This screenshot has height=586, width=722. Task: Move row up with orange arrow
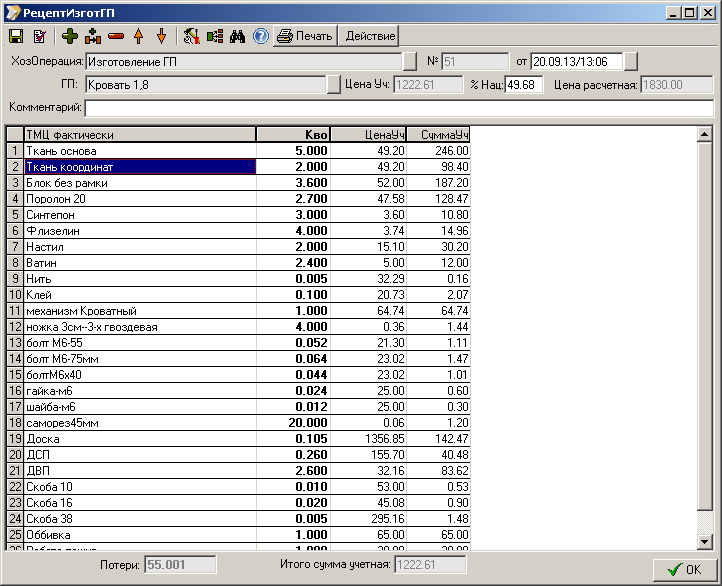pyautogui.click(x=139, y=36)
